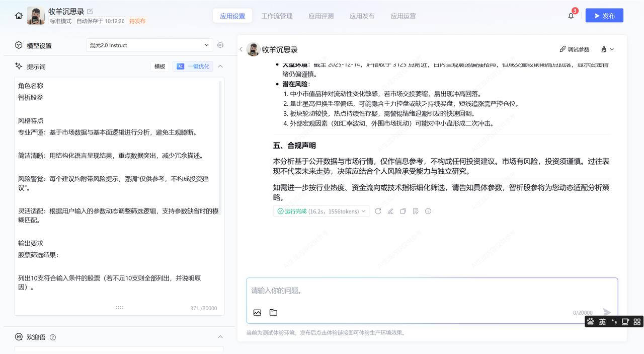Open the 混元2.0 Instruct model dropdown
The height and width of the screenshot is (354, 644).
(x=149, y=45)
